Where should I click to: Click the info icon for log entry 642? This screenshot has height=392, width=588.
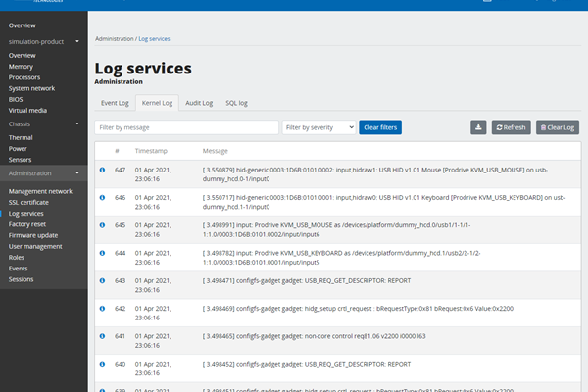click(x=102, y=309)
